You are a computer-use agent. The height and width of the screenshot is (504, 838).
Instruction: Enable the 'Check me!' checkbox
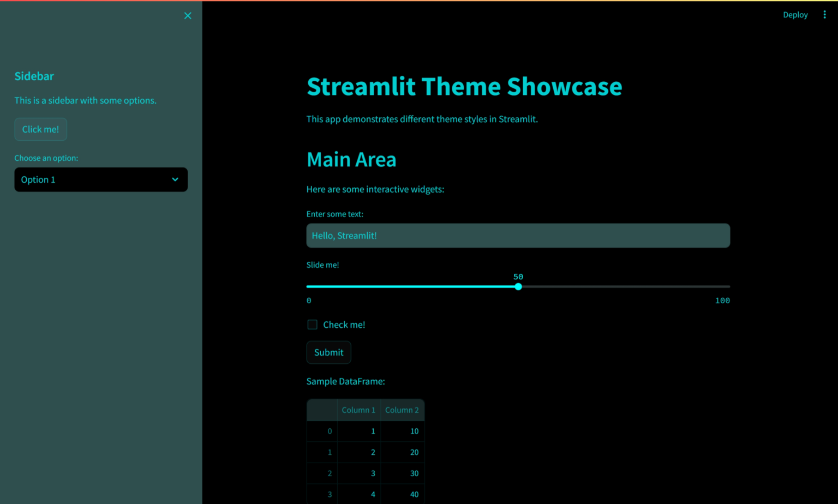point(312,325)
